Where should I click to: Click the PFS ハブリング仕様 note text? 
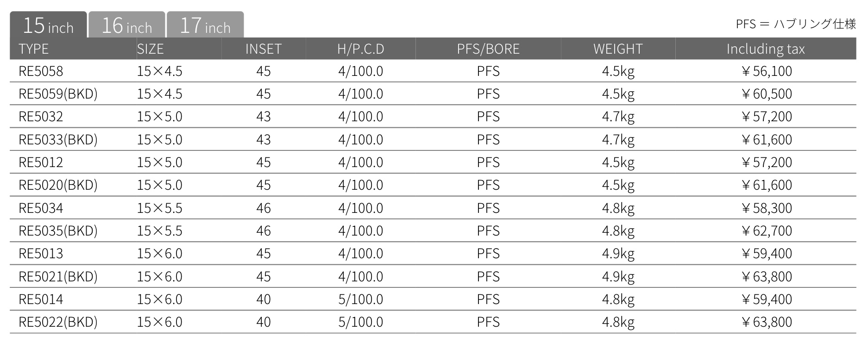coord(796,24)
